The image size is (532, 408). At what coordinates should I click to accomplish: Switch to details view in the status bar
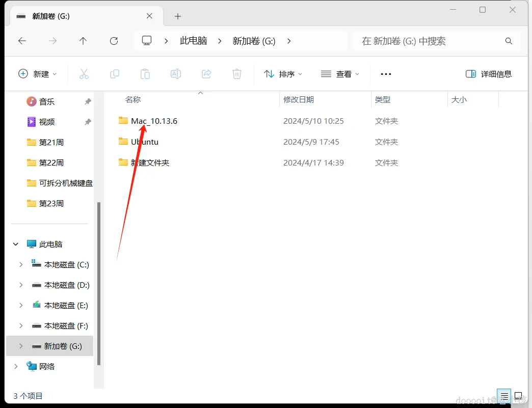504,396
